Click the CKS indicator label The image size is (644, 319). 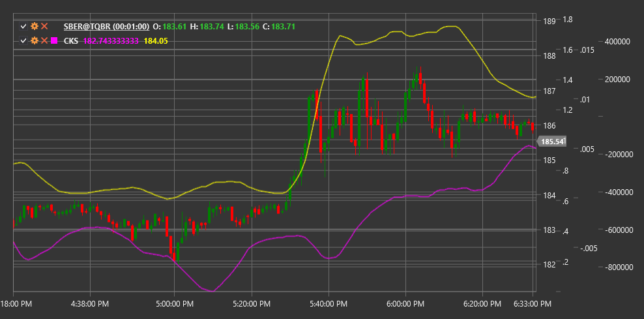(70, 41)
